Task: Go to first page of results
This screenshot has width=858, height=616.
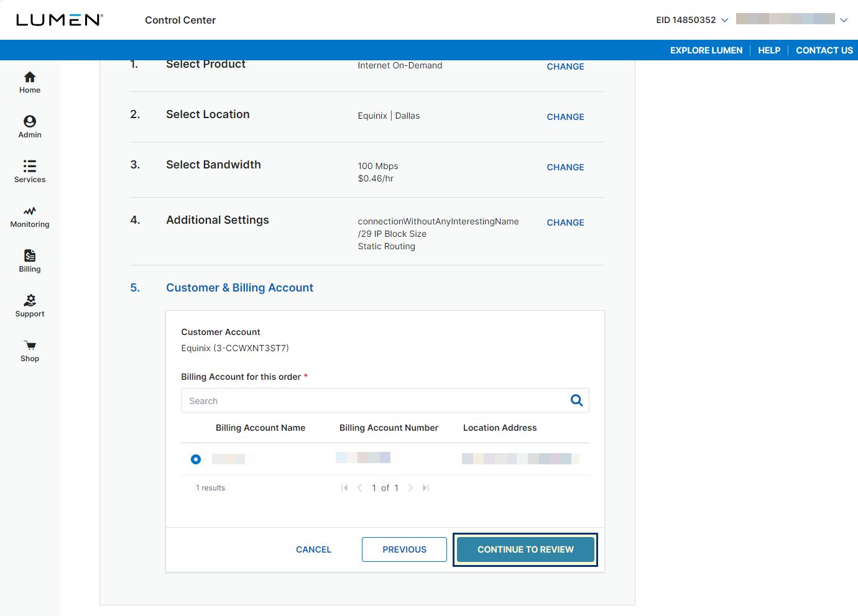Action: click(344, 488)
